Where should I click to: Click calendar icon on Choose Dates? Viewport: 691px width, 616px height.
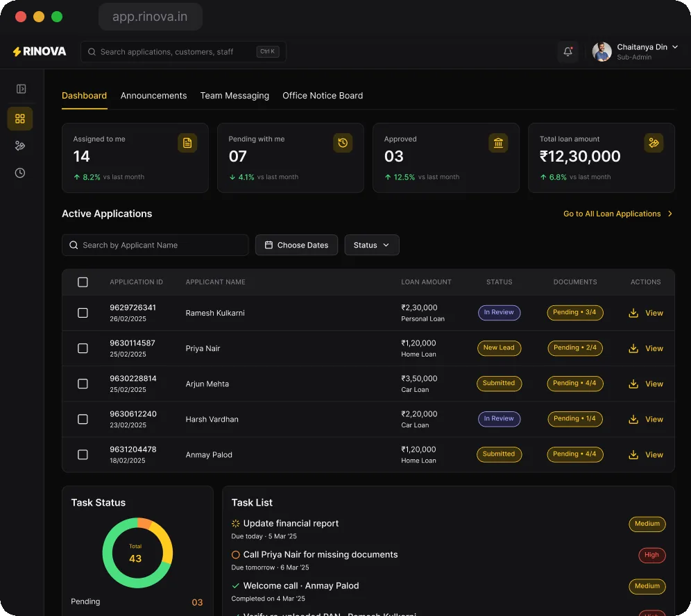268,245
